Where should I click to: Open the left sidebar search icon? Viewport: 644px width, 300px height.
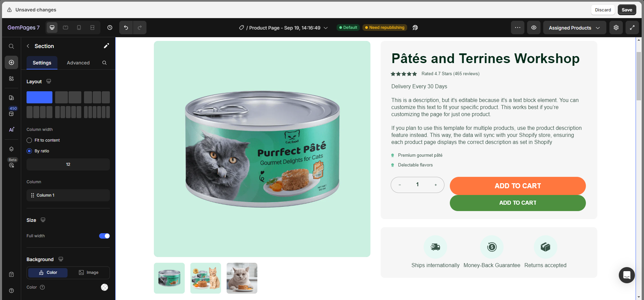click(11, 46)
